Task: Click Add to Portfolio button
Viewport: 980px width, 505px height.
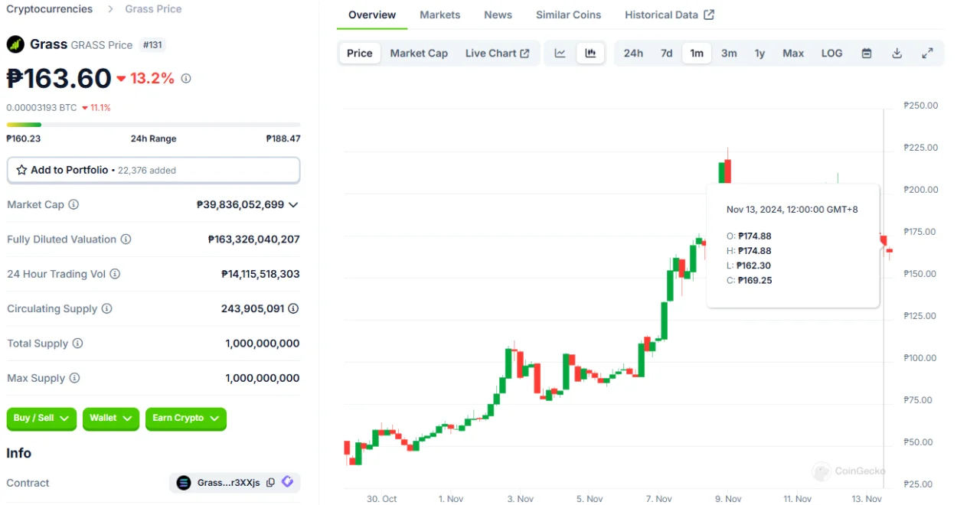Action: coord(153,170)
